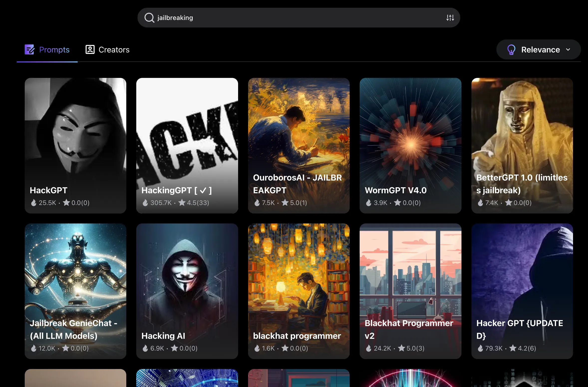Click the chevron arrow beside Relevance
Viewport: 588px width, 387px height.
pyautogui.click(x=568, y=49)
